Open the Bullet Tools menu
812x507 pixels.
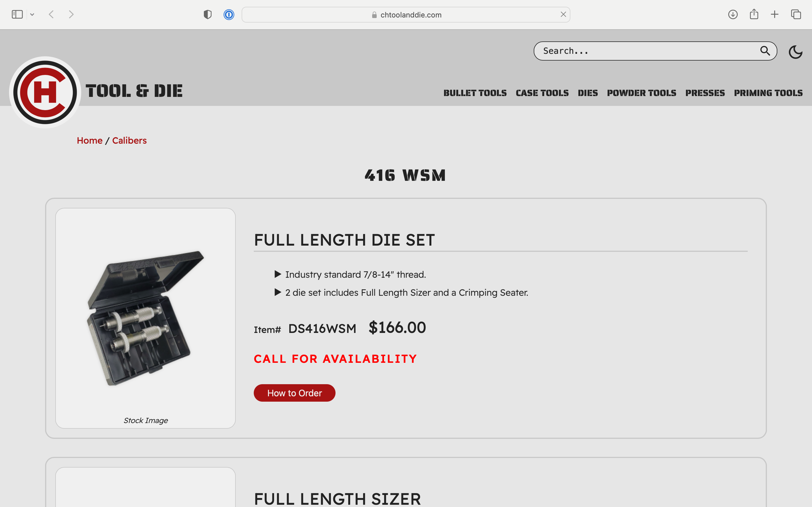(x=475, y=93)
